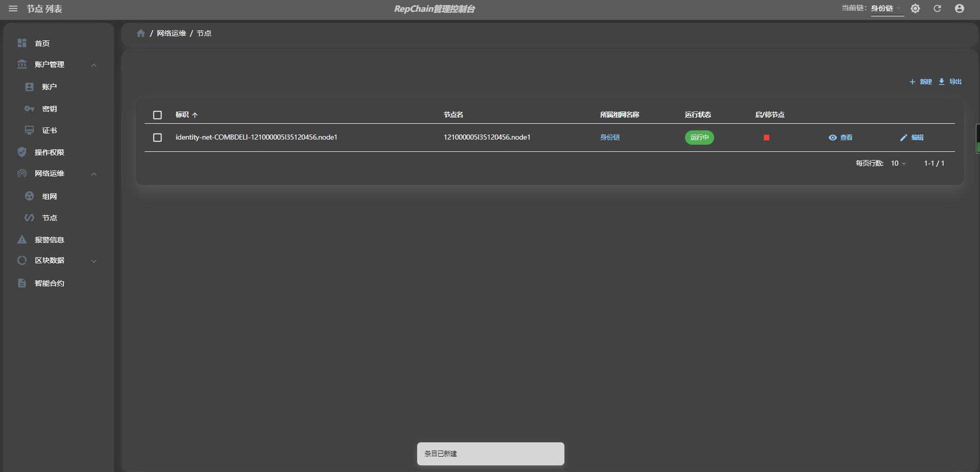Click the 节点 node icon in sidebar
Screen dimensions: 980x472
[x=30, y=218]
